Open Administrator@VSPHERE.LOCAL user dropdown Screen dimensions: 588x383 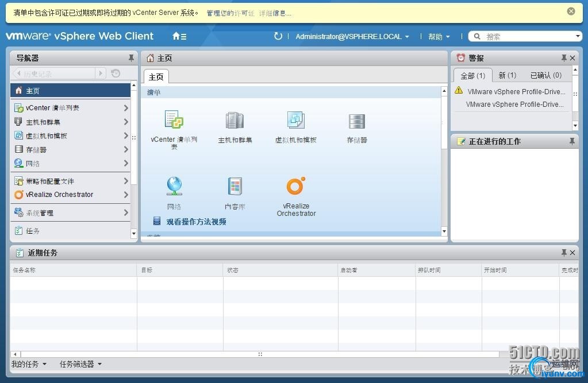[352, 37]
